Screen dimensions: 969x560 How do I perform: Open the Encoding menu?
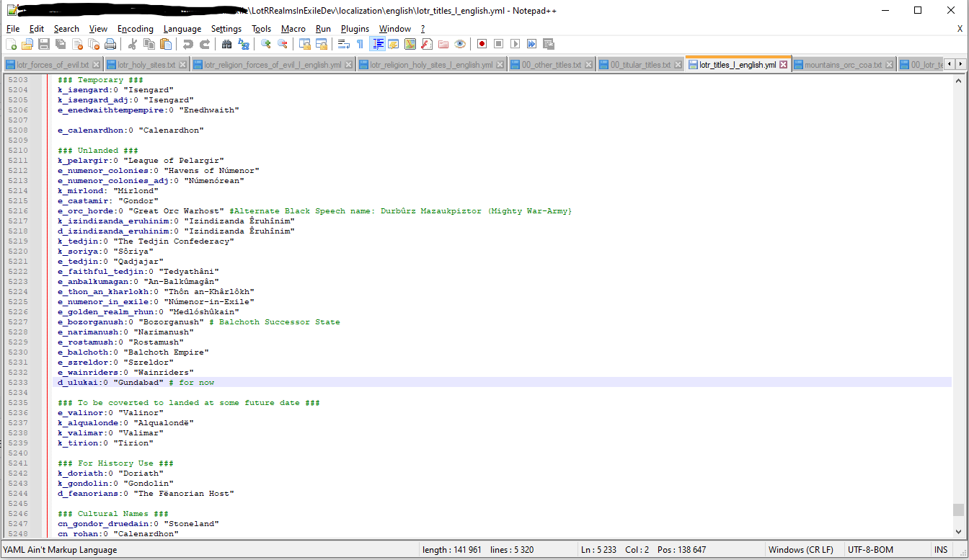(x=136, y=29)
